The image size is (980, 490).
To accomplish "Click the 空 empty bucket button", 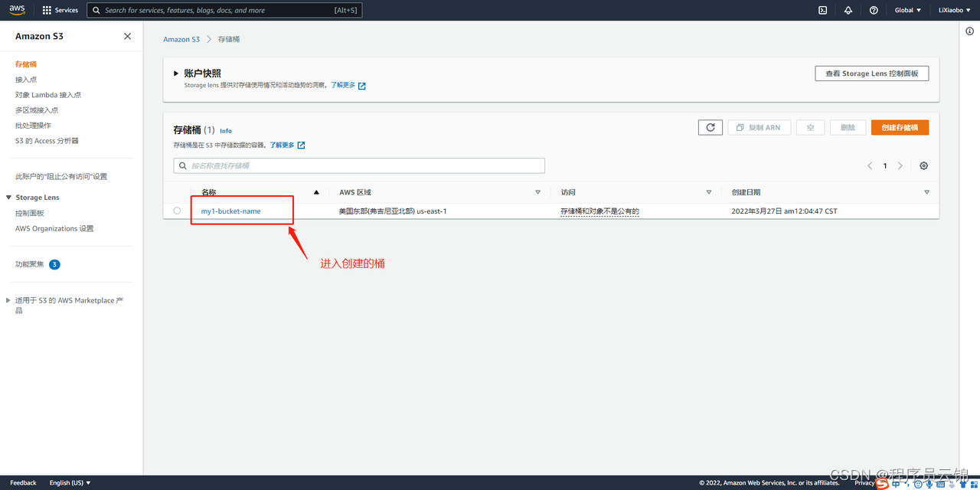I will (x=811, y=127).
